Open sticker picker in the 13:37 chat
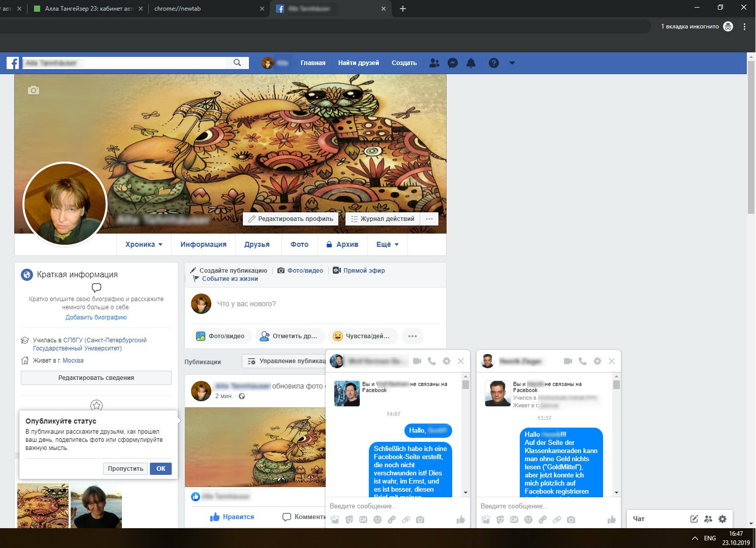Viewport: 756px width, 548px height. tap(500, 520)
